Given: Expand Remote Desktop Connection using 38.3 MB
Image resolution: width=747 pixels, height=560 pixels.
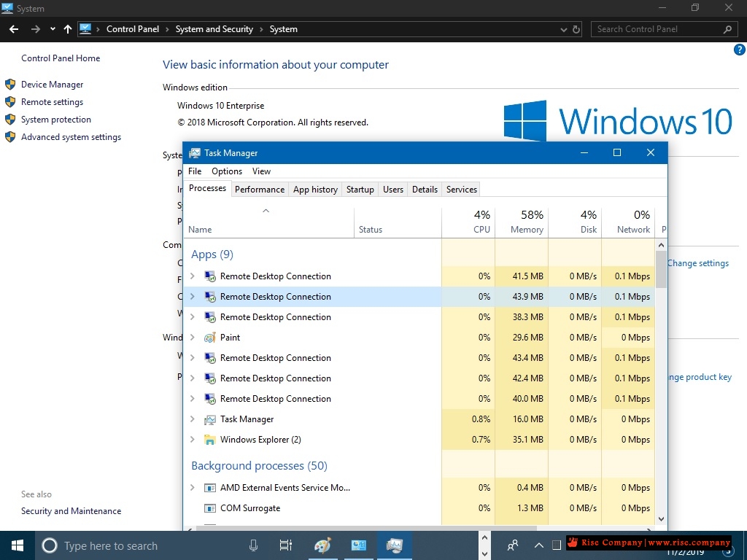Looking at the screenshot, I should 193,317.
